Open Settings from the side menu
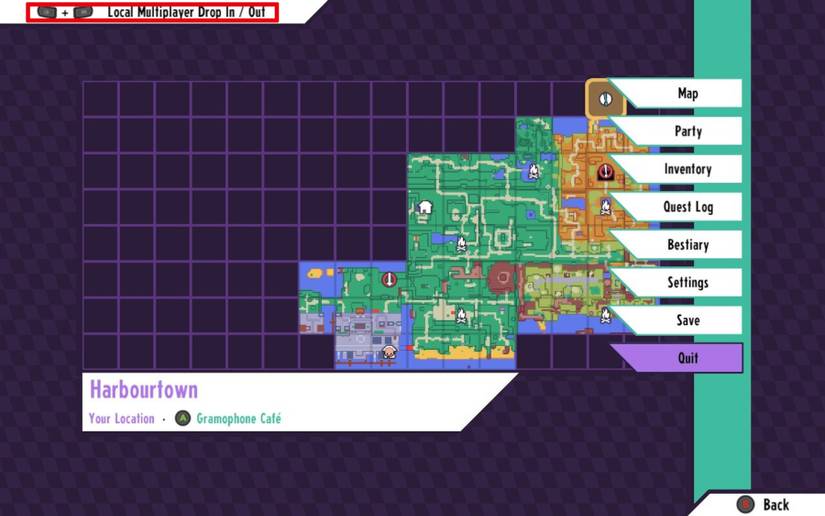825x516 pixels. click(687, 283)
